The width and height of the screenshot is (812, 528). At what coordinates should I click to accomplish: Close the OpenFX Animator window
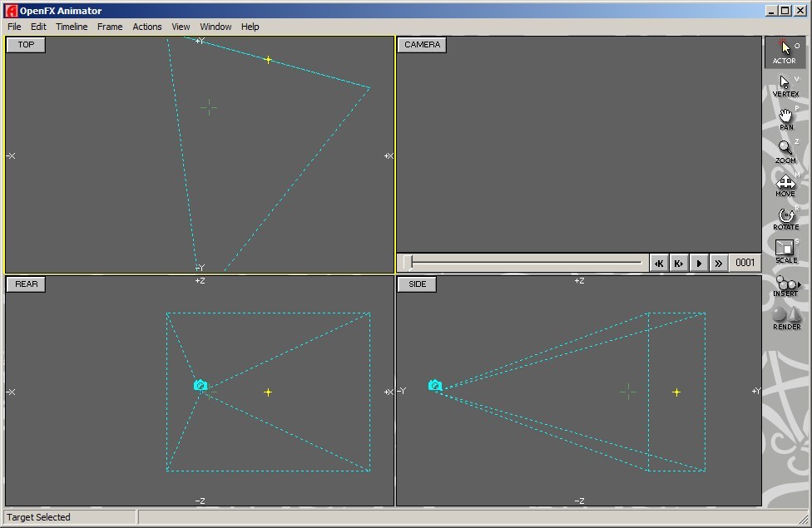click(x=800, y=10)
